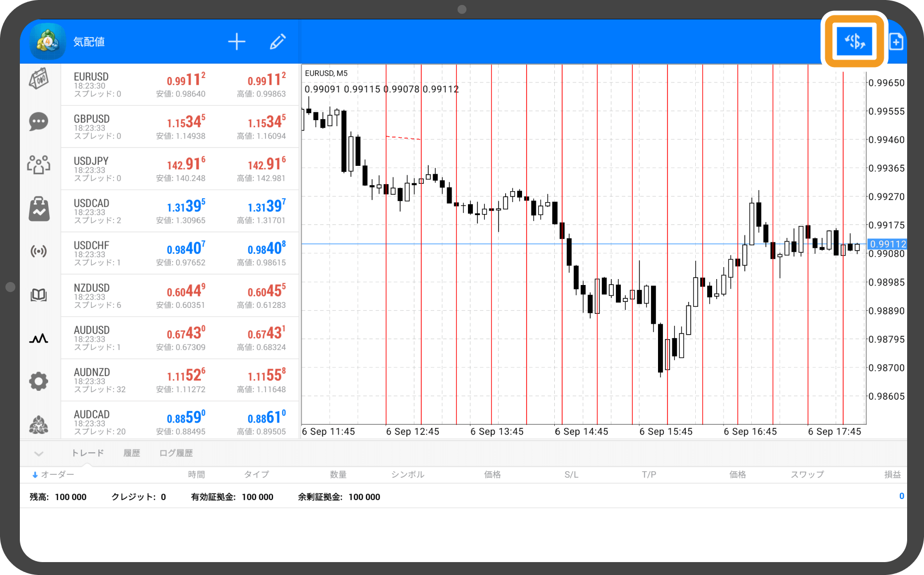Sort by the シンボル column header
924x575 pixels.
[x=408, y=475]
